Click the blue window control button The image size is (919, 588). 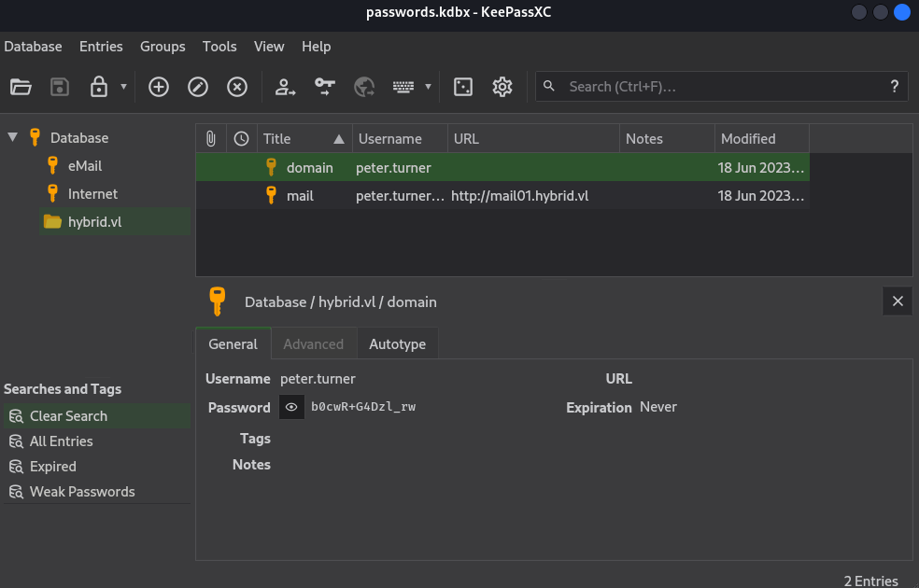tap(902, 12)
